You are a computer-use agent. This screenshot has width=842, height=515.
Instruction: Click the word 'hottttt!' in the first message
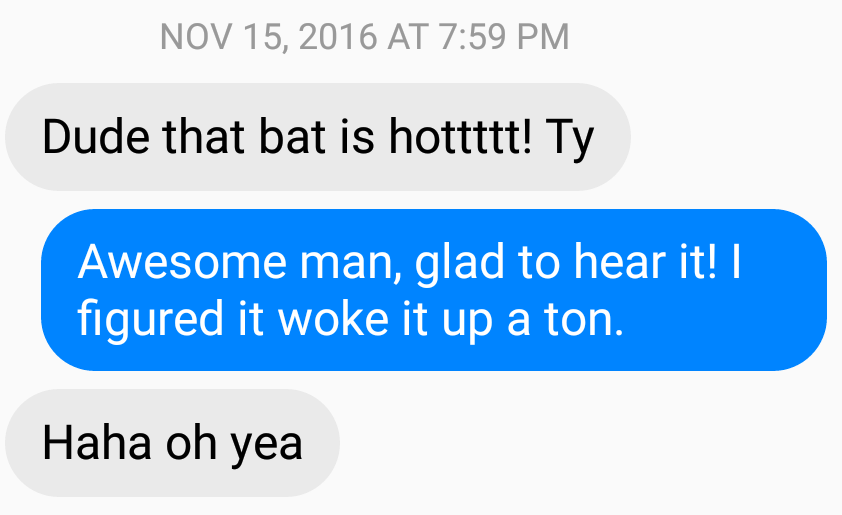(460, 136)
